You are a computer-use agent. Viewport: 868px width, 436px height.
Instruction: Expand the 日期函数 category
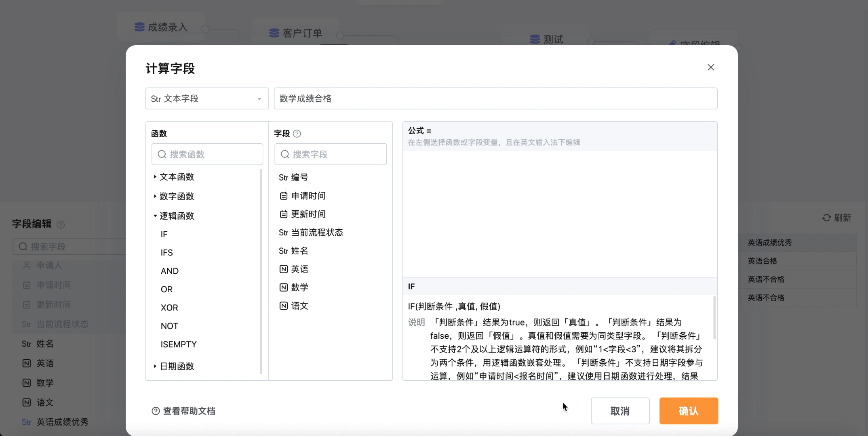(x=177, y=366)
